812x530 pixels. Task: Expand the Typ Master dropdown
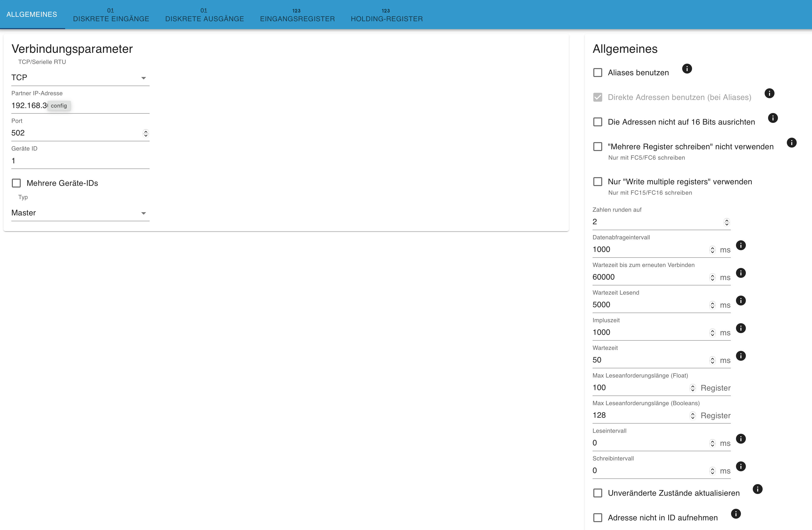pyautogui.click(x=80, y=213)
